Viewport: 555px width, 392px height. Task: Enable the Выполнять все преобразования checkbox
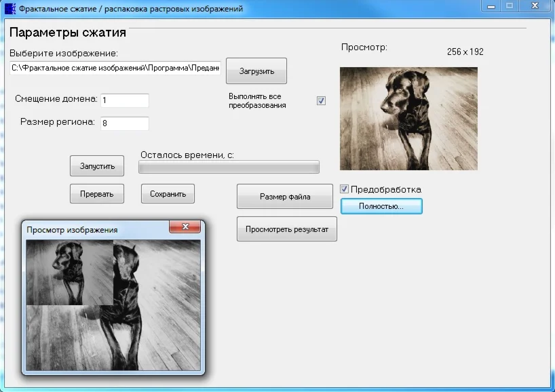pyautogui.click(x=320, y=100)
